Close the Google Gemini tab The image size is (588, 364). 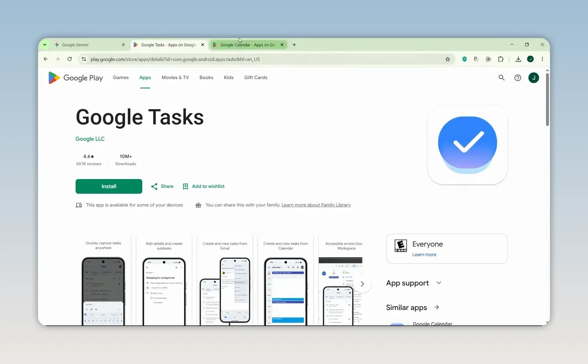(123, 45)
